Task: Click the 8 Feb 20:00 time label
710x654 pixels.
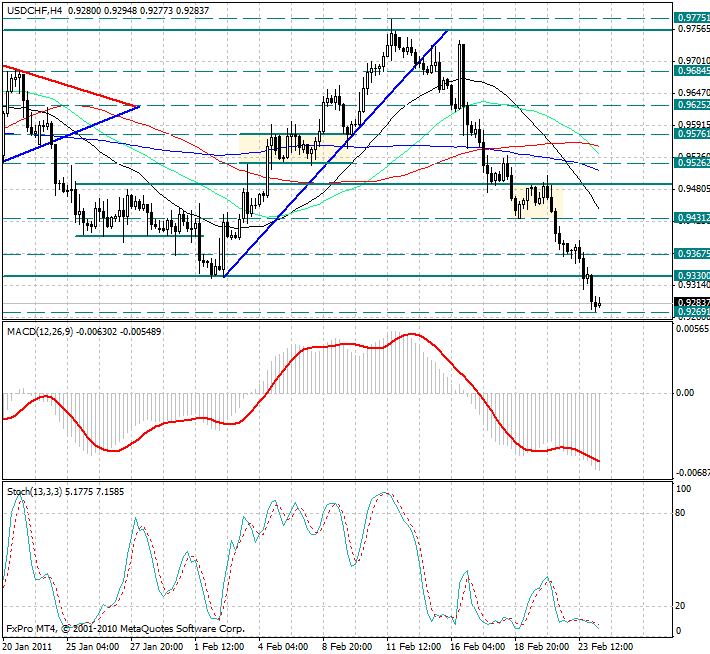Action: pos(347,646)
